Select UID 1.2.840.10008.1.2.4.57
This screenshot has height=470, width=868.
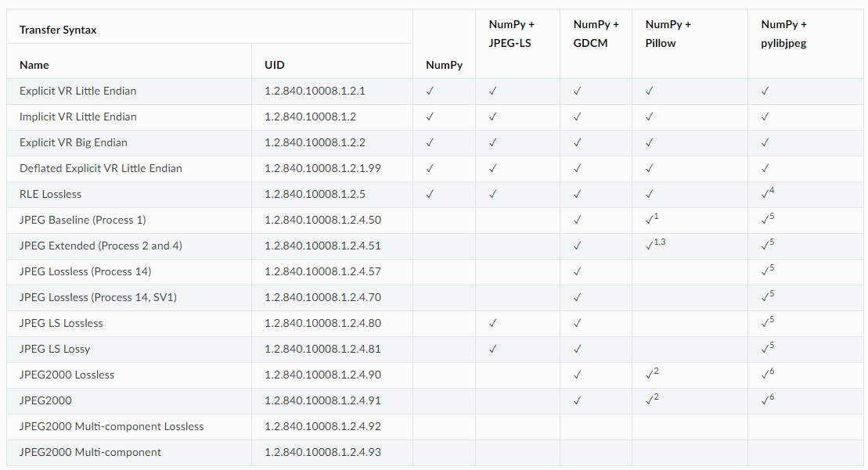[x=322, y=271]
